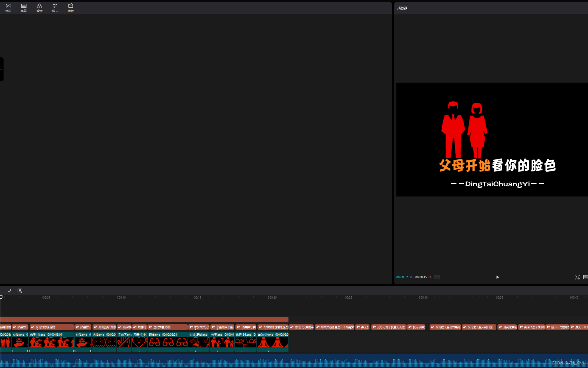Screen dimensions: 588x368
Task: Select the 亲子 (1).png video clip
Action: (52, 342)
